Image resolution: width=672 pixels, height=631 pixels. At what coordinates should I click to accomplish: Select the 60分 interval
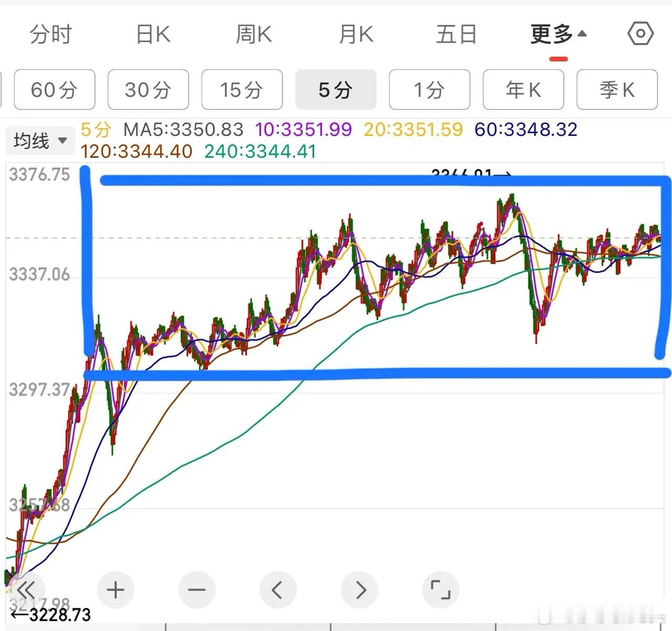pos(55,90)
